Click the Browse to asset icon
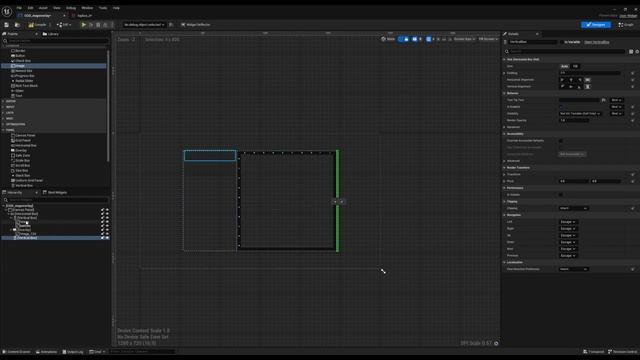Screen dimensions: 640x360 click(x=17, y=25)
